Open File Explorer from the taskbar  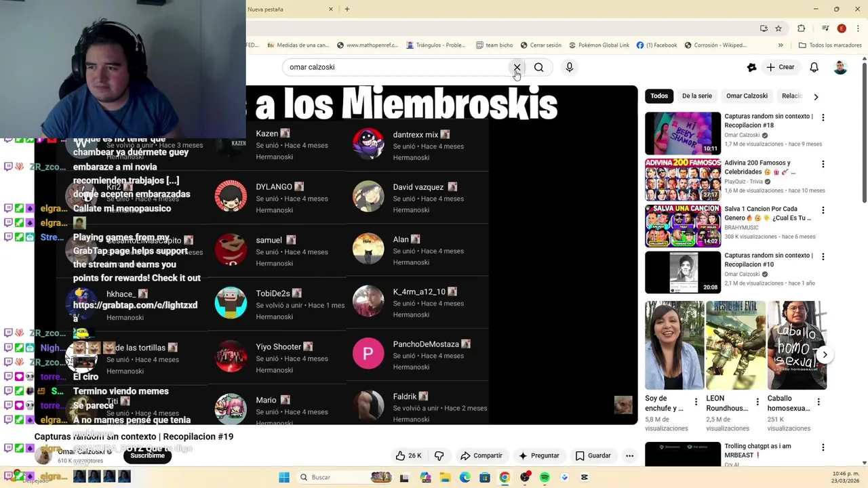click(446, 477)
